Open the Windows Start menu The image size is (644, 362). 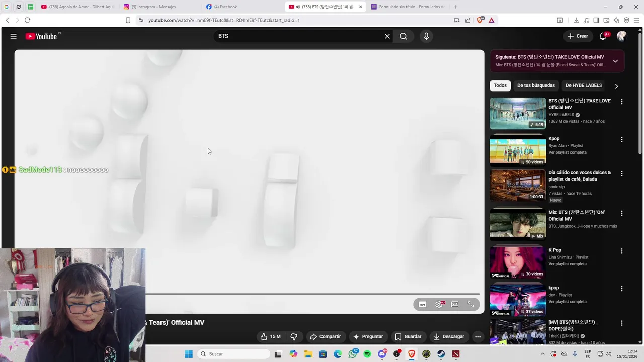tap(189, 354)
